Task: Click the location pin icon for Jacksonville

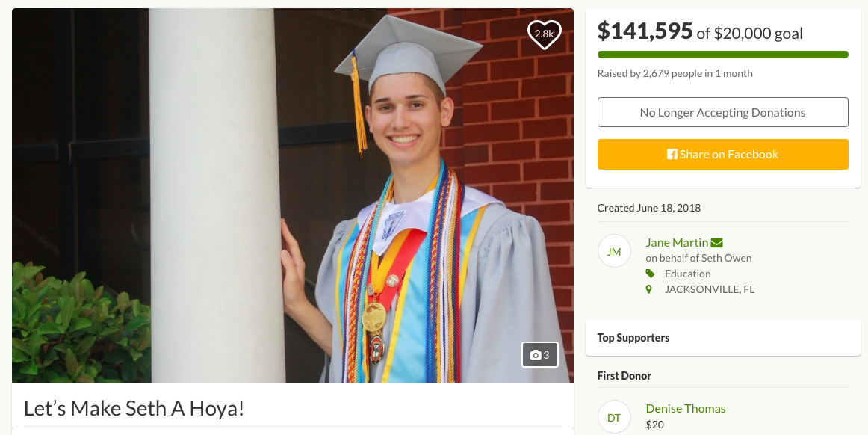Action: (649, 289)
